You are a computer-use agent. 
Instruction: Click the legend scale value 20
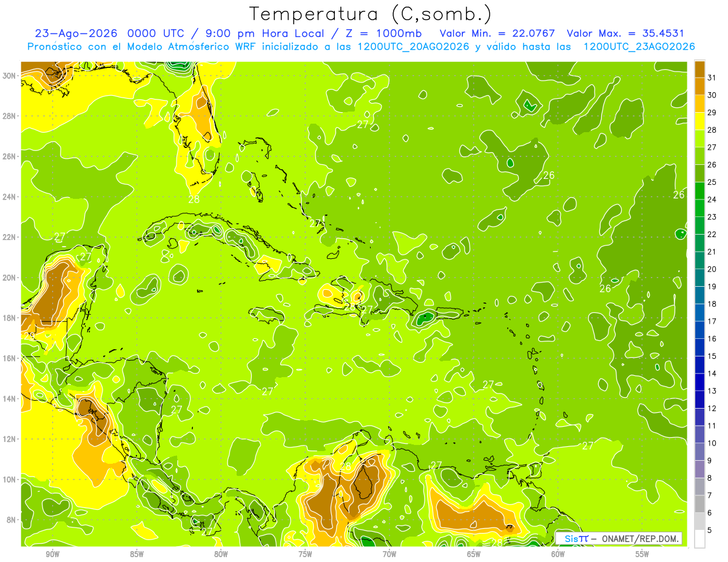(712, 269)
